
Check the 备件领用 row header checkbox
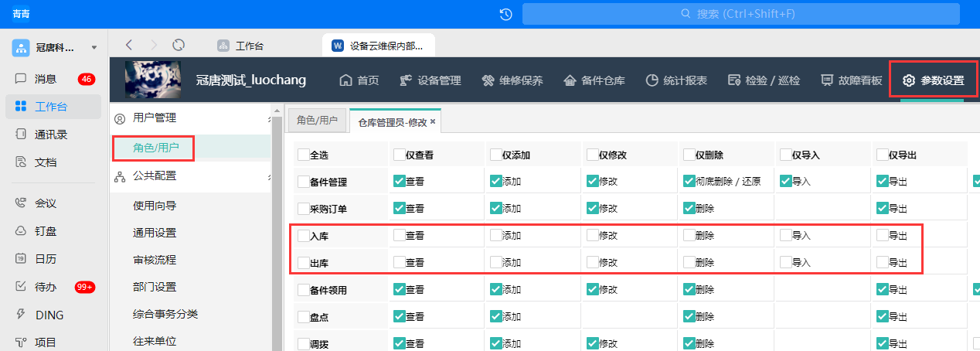(304, 289)
